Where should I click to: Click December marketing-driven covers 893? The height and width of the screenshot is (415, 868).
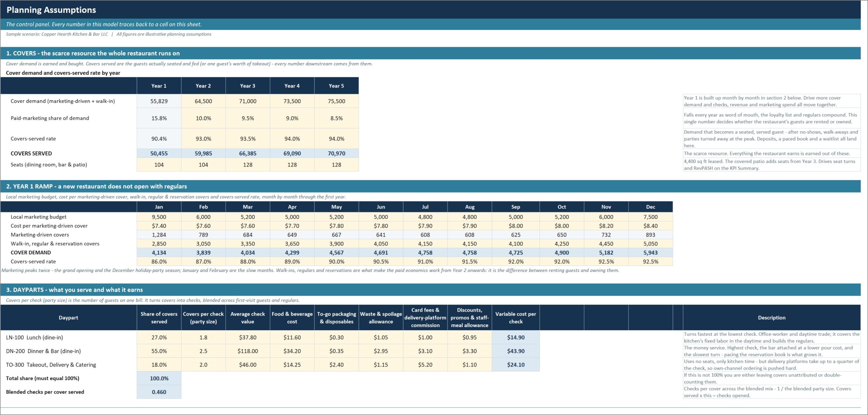(650, 235)
